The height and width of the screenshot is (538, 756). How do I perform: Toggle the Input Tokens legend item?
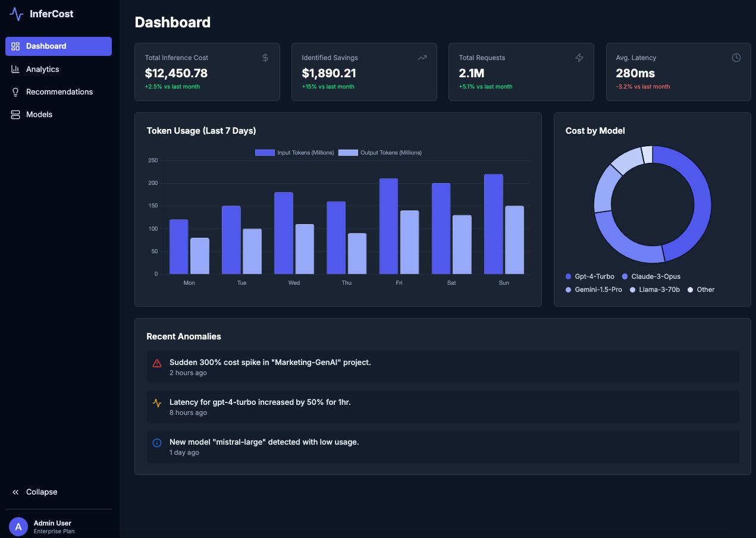(297, 152)
